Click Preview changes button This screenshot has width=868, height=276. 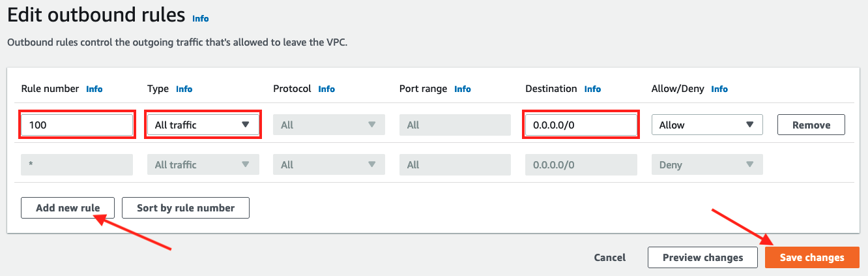pyautogui.click(x=702, y=258)
